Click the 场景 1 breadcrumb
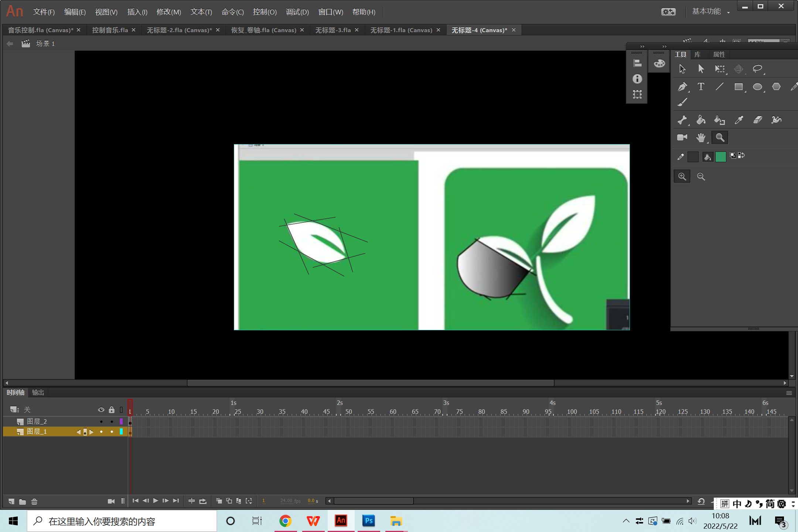This screenshot has width=798, height=532. point(45,44)
